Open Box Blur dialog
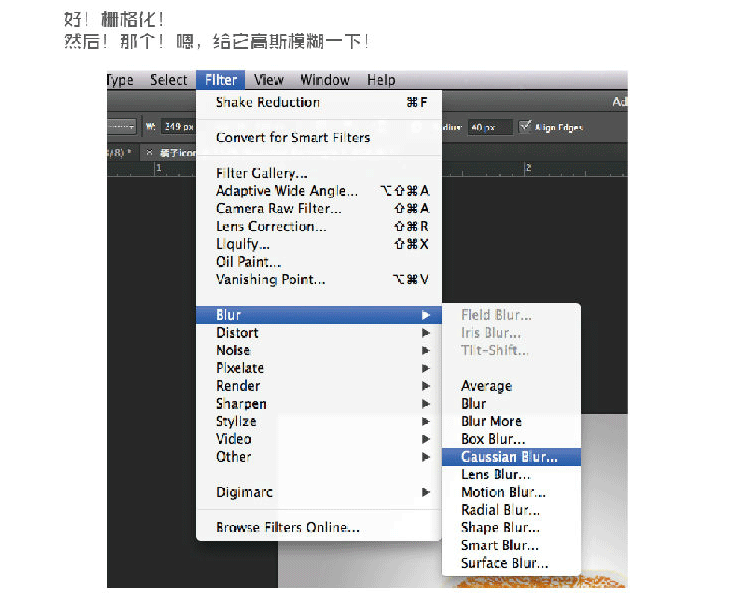Screen dimensions: 731x605 point(511,439)
